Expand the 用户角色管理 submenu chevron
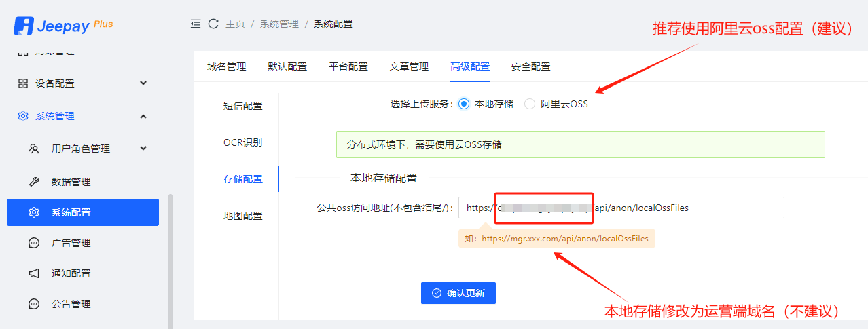Screen dimensions: 868x329 143,149
